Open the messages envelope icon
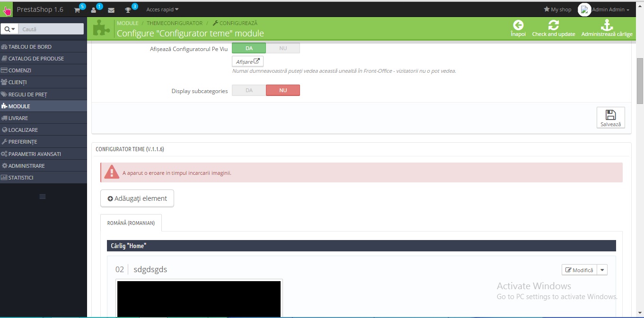This screenshot has width=644, height=318. [x=111, y=10]
